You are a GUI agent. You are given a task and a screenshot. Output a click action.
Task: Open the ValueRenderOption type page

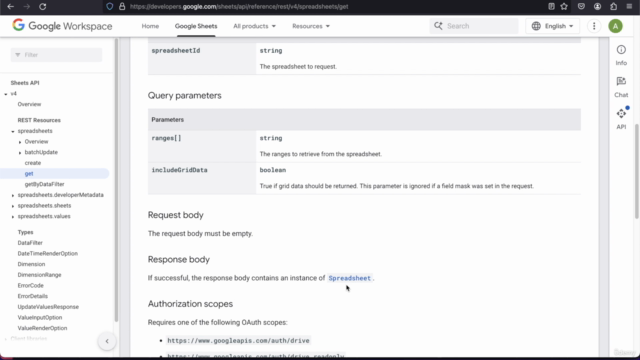[42, 328]
